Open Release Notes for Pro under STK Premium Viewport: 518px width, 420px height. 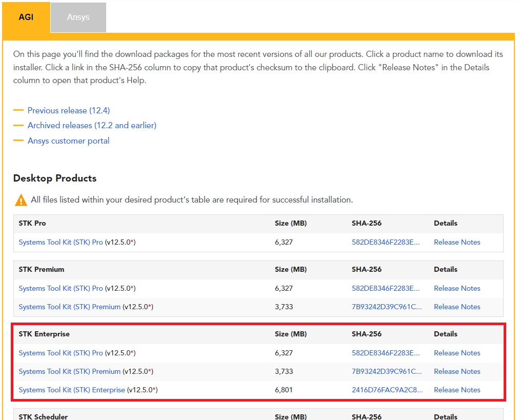coord(456,288)
